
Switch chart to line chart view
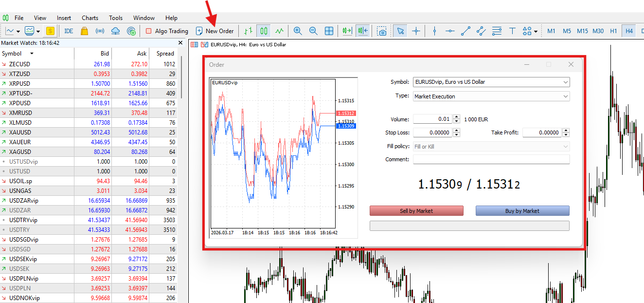[279, 31]
